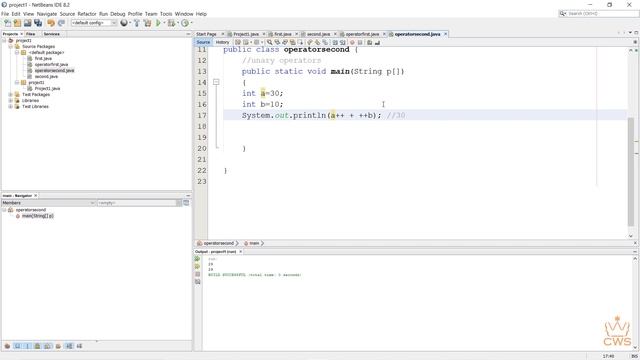The width and height of the screenshot is (640, 360).
Task: Toggle Show Inherited Members in Navigator footer
Action: point(7,346)
